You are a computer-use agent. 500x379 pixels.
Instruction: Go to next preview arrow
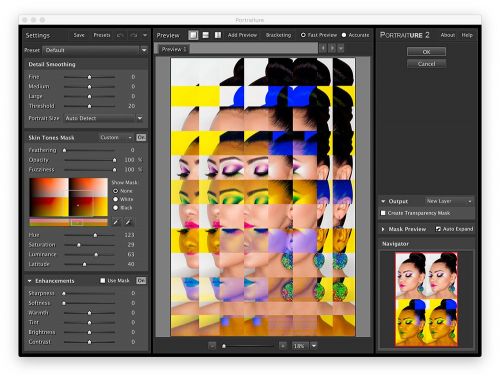pyautogui.click(x=332, y=48)
